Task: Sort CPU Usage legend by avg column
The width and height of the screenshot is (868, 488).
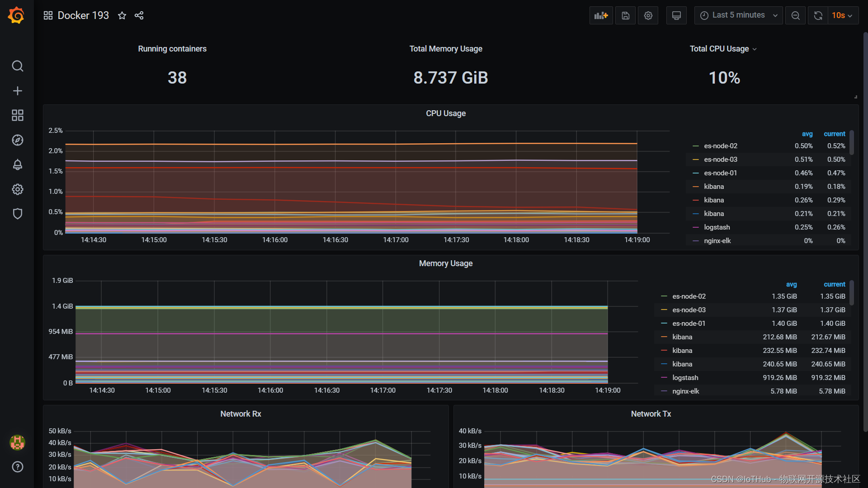Action: tap(807, 134)
